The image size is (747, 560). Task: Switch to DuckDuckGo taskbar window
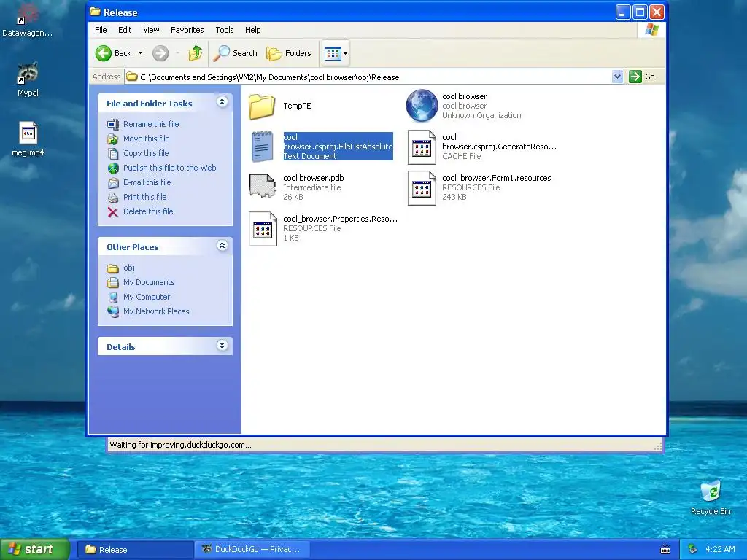[x=252, y=550]
